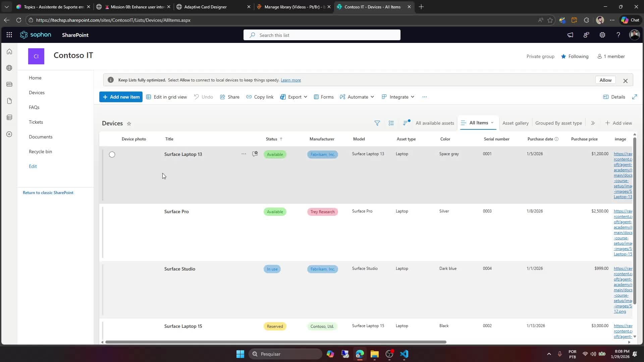644x362 pixels.
Task: Open the Learn more link
Action: (x=290, y=80)
